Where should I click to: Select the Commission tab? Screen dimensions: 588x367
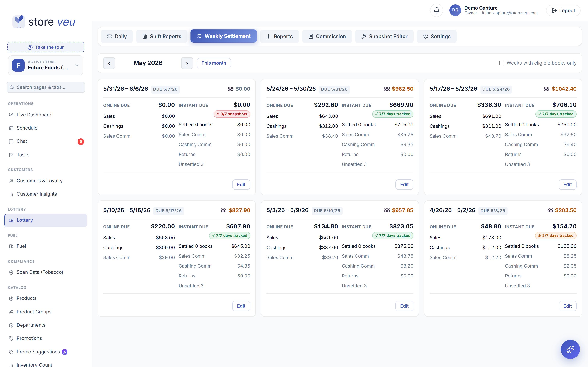(327, 36)
